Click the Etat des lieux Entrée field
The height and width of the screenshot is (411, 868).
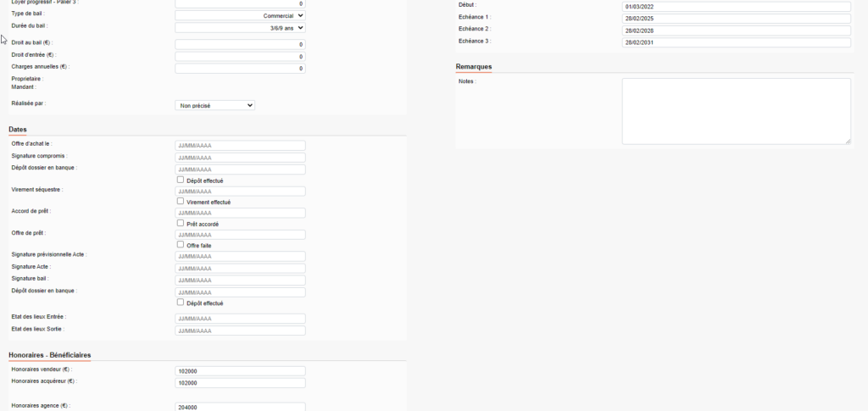click(x=240, y=319)
